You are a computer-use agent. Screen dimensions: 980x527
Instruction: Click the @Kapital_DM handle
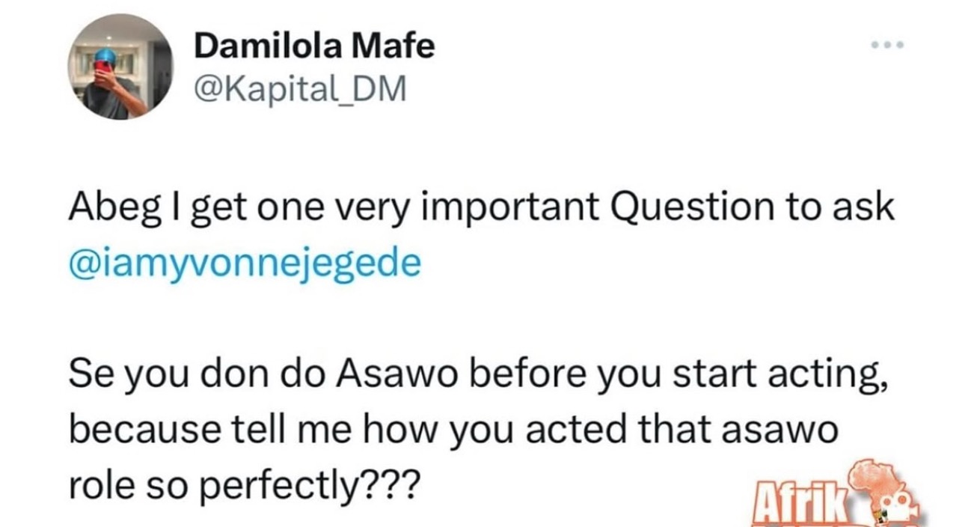(300, 90)
